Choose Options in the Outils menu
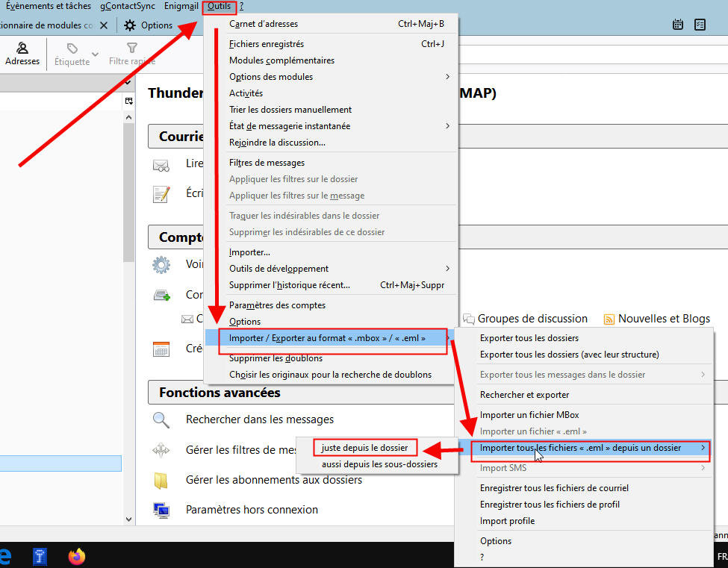The image size is (728, 568). (x=332, y=322)
